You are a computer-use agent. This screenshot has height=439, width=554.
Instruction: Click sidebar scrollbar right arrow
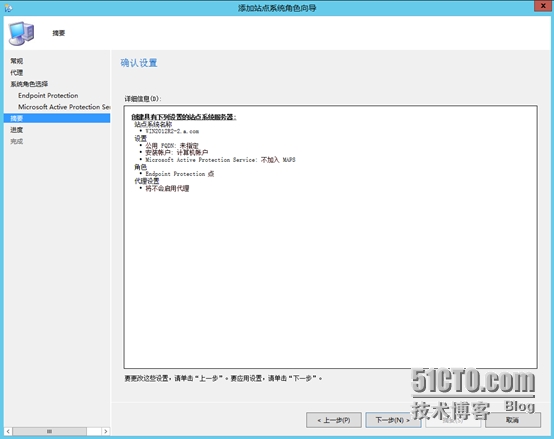[105, 431]
